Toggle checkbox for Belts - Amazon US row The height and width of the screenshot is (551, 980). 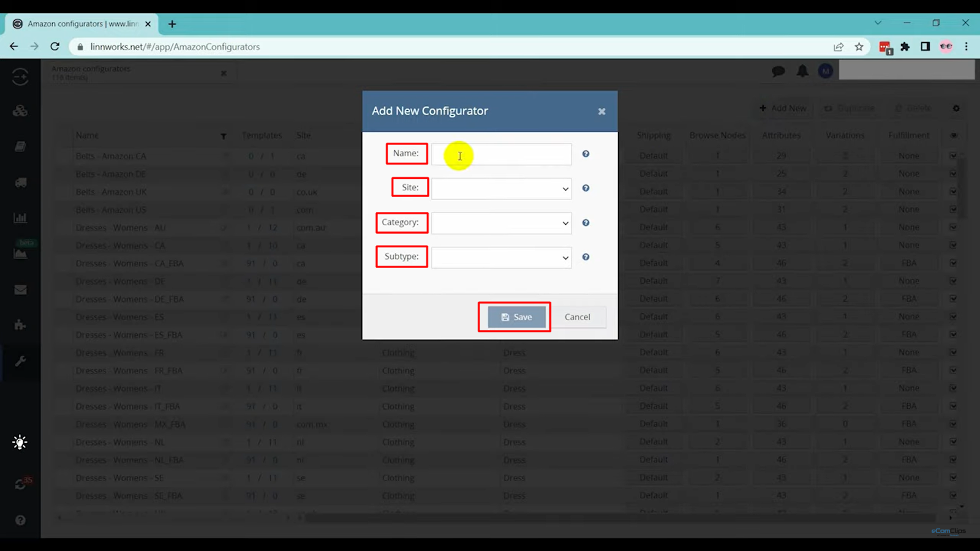coord(953,209)
